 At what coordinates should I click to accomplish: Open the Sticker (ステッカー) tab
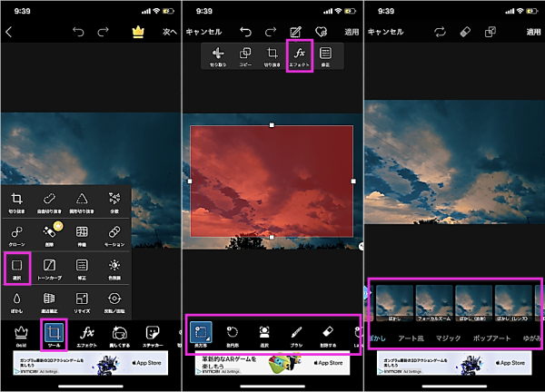tap(153, 336)
